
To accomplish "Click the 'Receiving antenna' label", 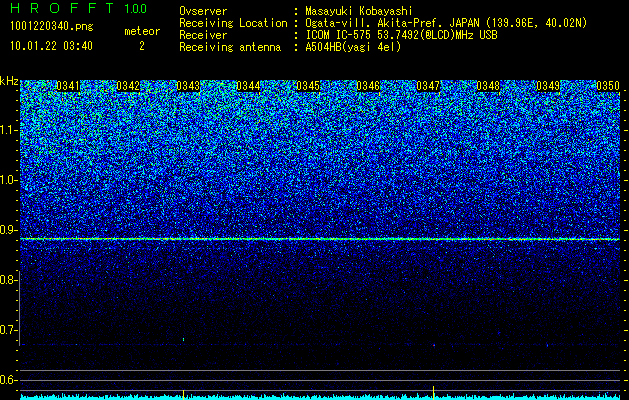I will [230, 47].
